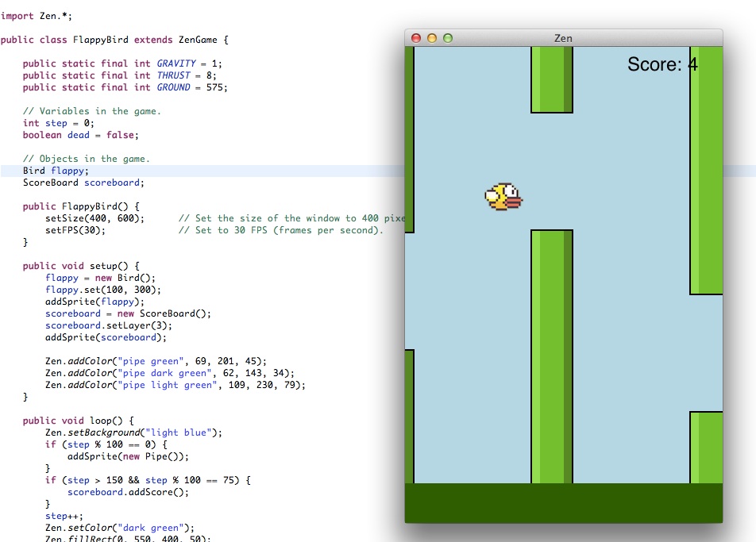756x542 pixels.
Task: Click the addColor line for "pipe dark green"
Action: point(170,373)
